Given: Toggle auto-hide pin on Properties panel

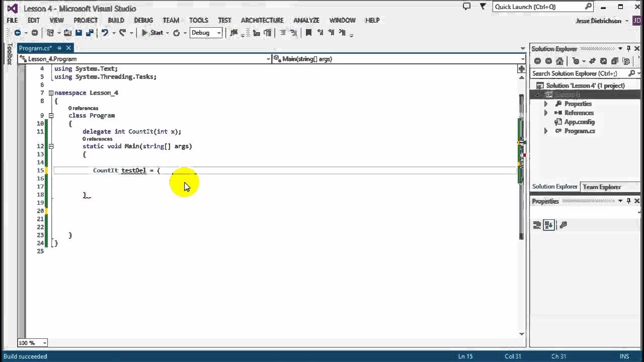Looking at the screenshot, I should 628,201.
